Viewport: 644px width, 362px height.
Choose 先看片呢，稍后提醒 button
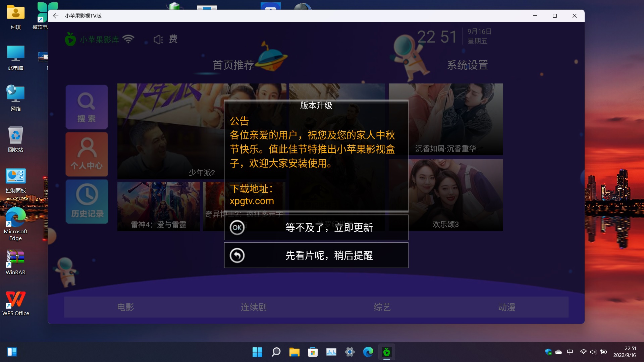[x=329, y=255]
